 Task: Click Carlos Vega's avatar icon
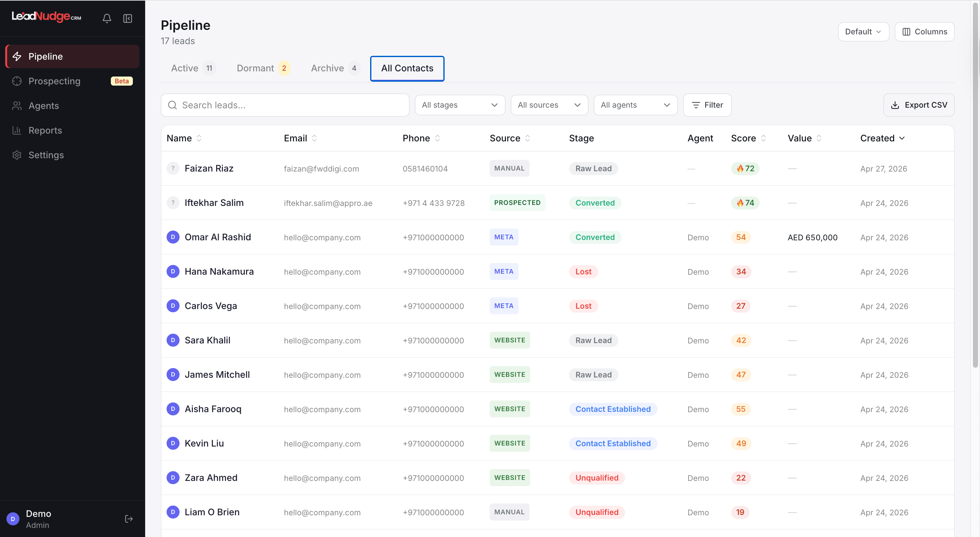click(x=173, y=306)
